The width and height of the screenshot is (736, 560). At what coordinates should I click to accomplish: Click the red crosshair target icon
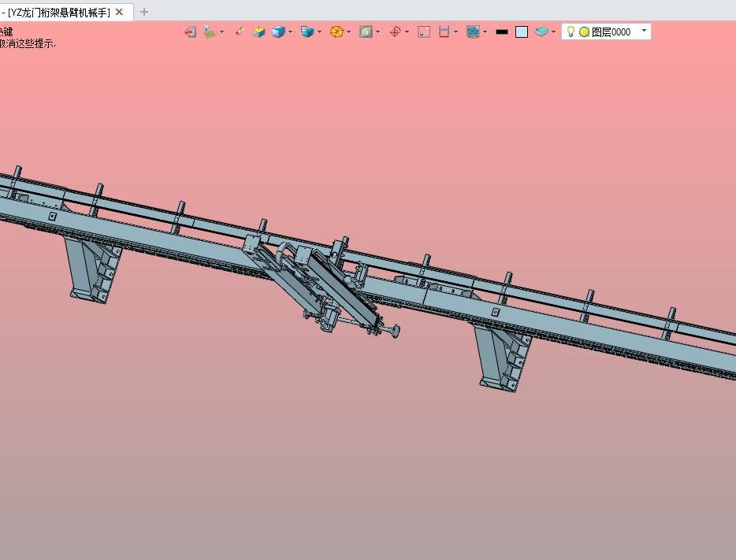click(396, 32)
